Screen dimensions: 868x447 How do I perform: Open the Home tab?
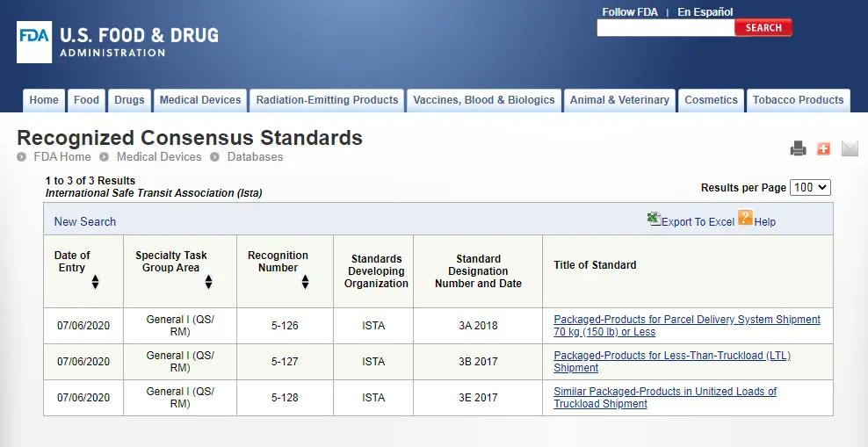(x=44, y=100)
